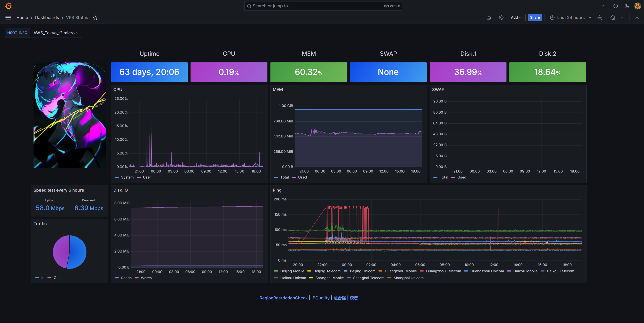Screen dimensions: 644x323
Task: Open the news feed icon
Action: click(x=627, y=6)
